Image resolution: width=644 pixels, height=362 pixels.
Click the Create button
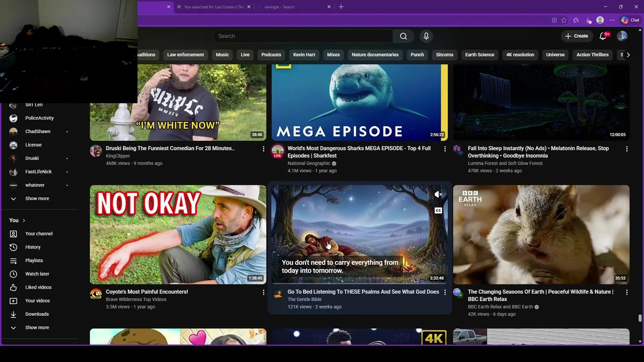click(x=576, y=36)
